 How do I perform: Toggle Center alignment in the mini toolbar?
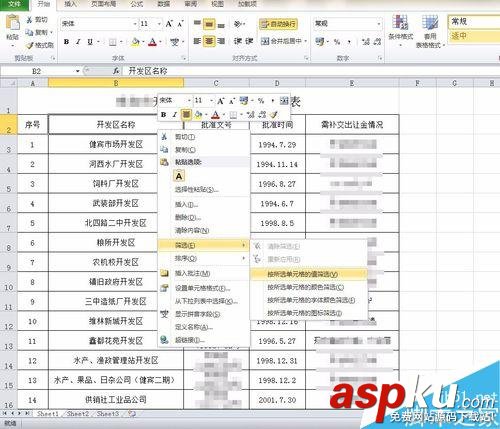tap(186, 115)
